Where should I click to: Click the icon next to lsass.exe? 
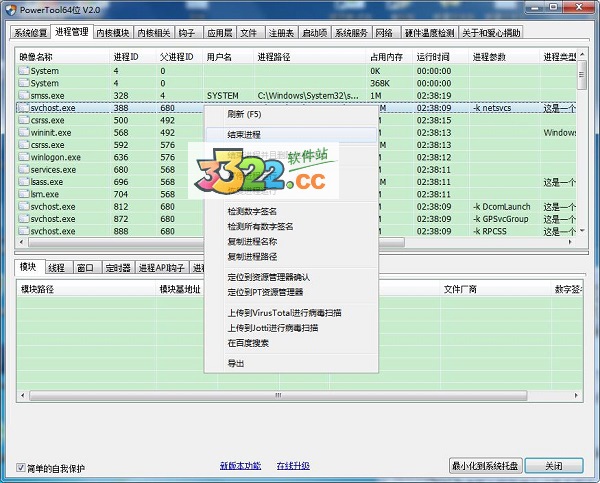point(24,182)
